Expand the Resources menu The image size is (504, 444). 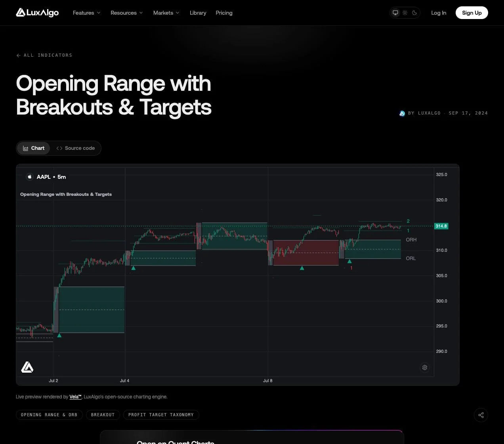coord(126,13)
